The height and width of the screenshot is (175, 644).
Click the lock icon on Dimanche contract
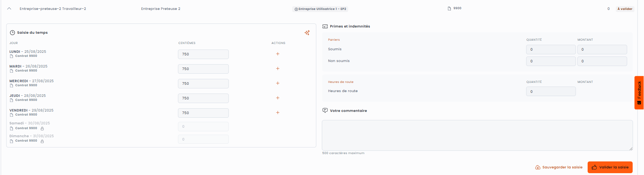42,141
